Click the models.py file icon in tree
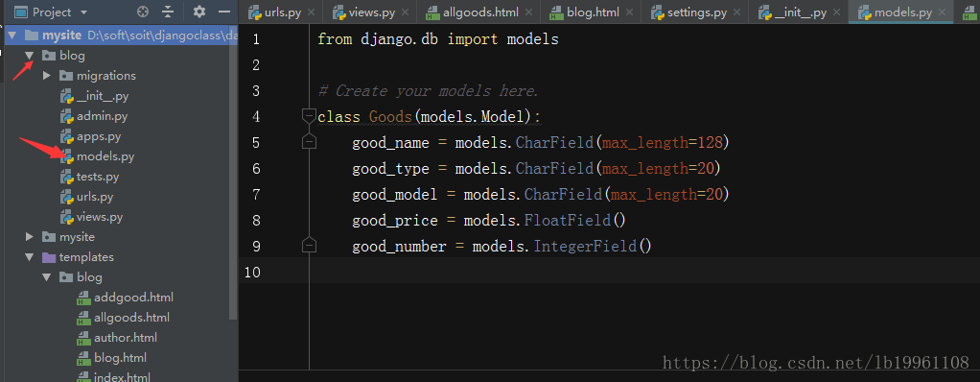 coord(66,156)
